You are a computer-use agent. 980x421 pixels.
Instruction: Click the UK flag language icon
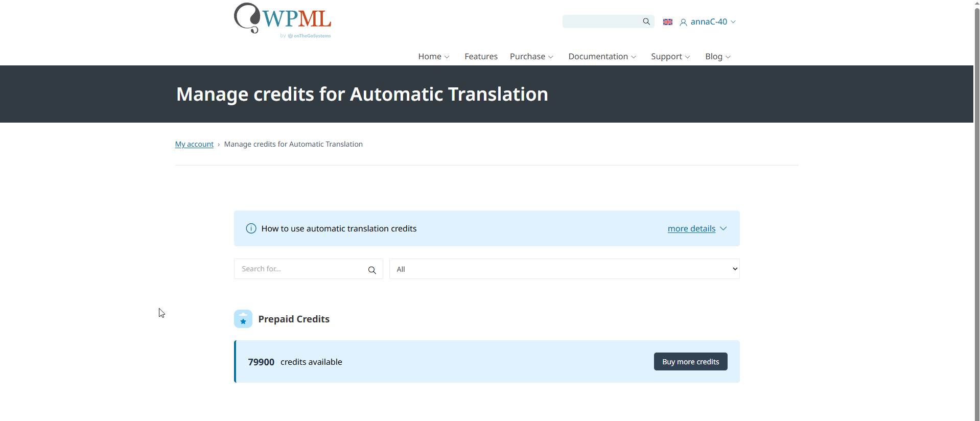[667, 22]
